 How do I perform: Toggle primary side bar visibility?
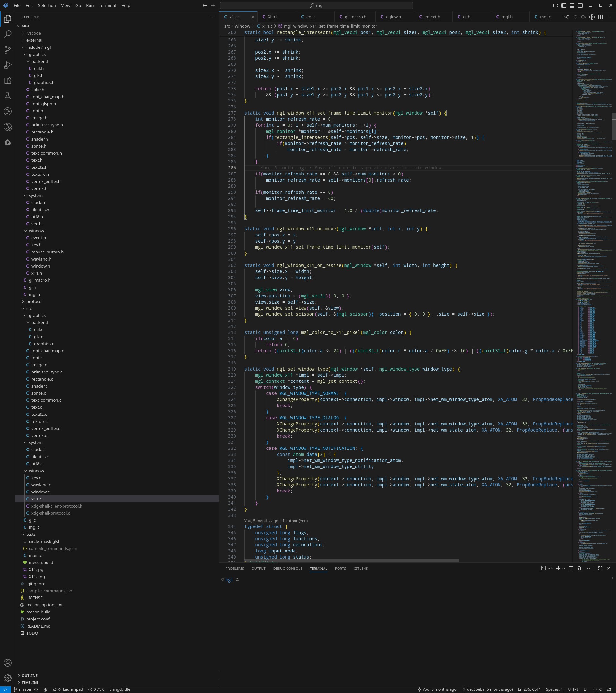[x=563, y=5]
